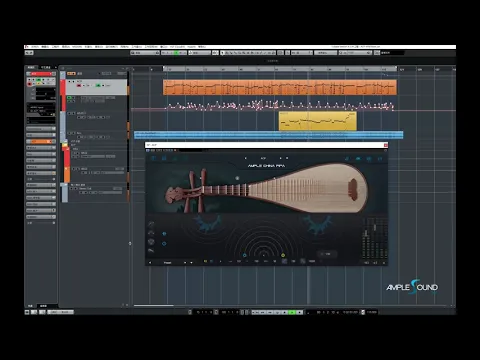Viewport: 480px width, 360px height.
Task: Switch to the second tab above the Inspector
Action: pyautogui.click(x=46, y=67)
